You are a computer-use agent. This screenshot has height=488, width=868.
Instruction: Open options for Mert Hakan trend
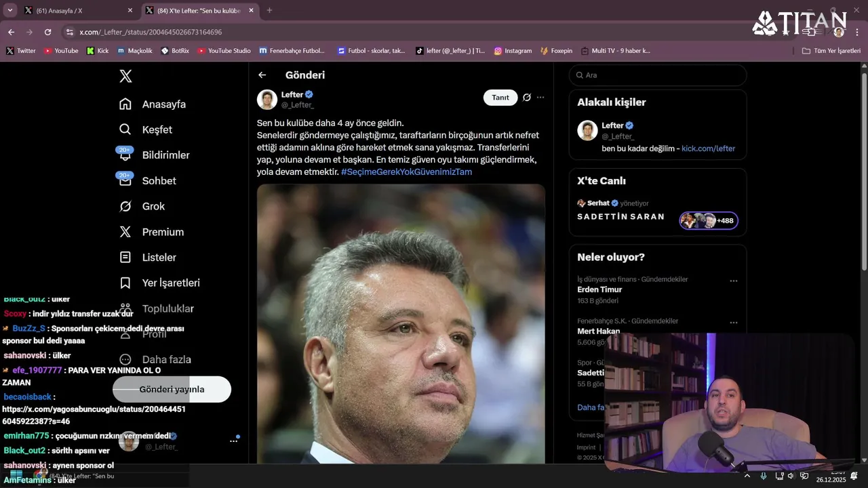[733, 323]
